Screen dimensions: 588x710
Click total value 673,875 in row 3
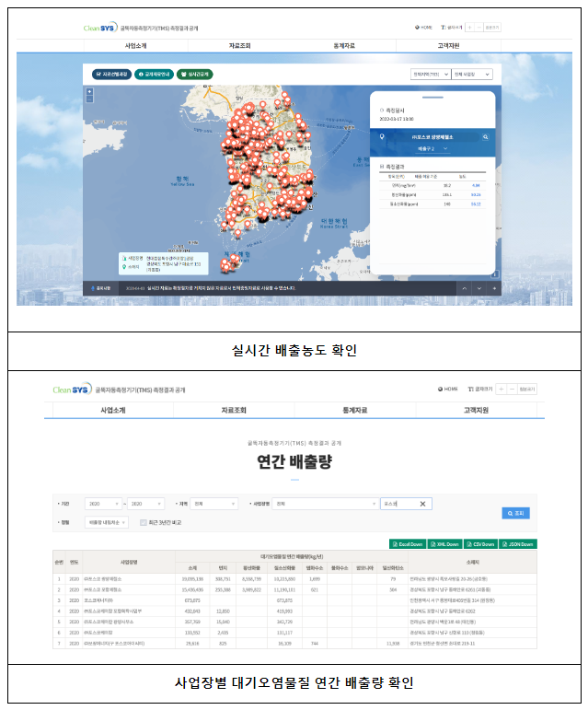tap(192, 600)
